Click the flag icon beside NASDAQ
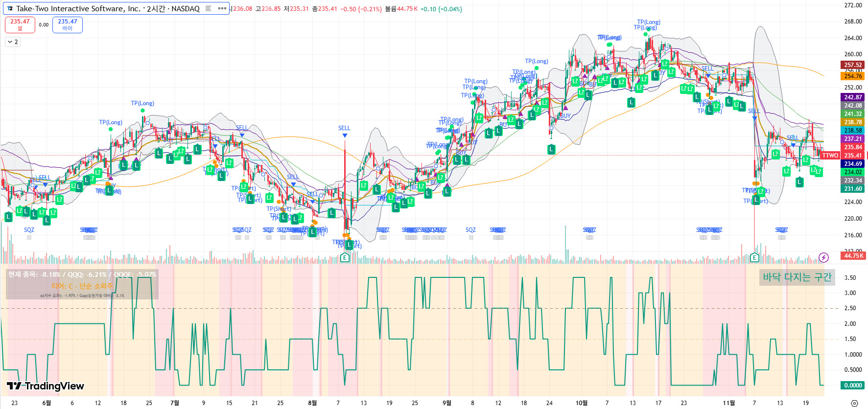Image resolution: width=868 pixels, height=409 pixels. point(209,8)
